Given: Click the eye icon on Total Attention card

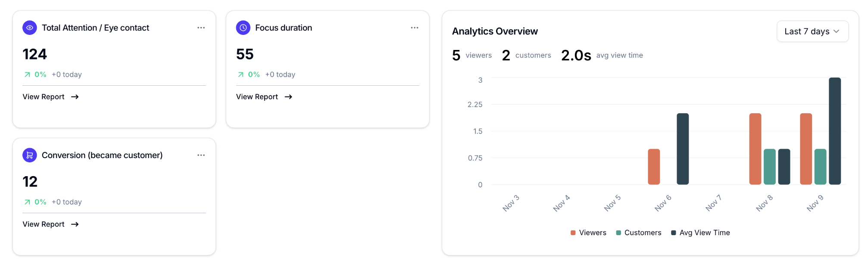Looking at the screenshot, I should point(30,28).
